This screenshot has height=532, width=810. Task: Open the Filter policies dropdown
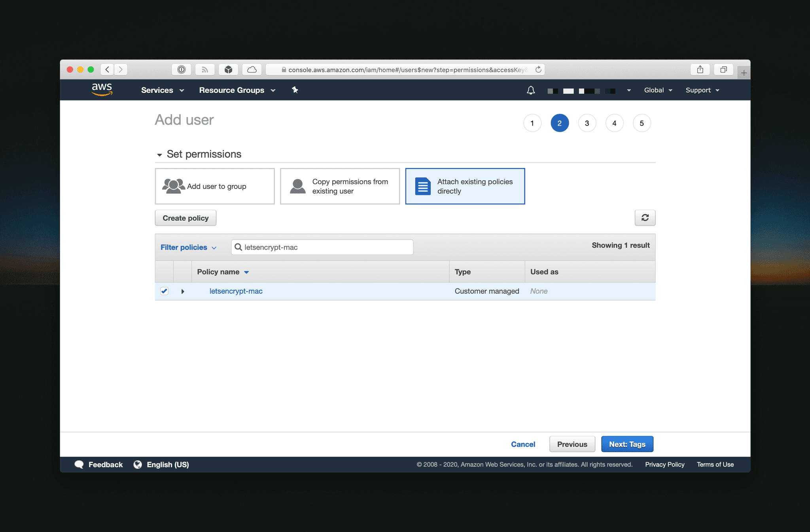point(188,247)
